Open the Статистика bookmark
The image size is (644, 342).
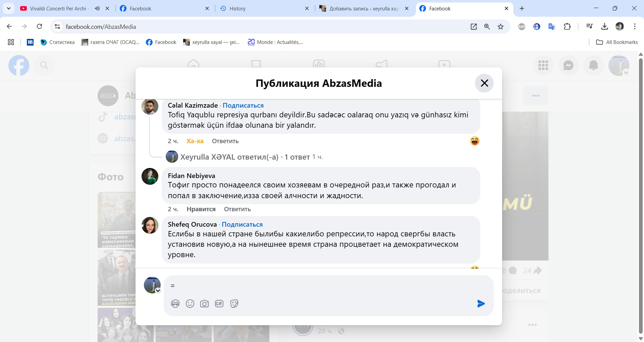point(58,42)
